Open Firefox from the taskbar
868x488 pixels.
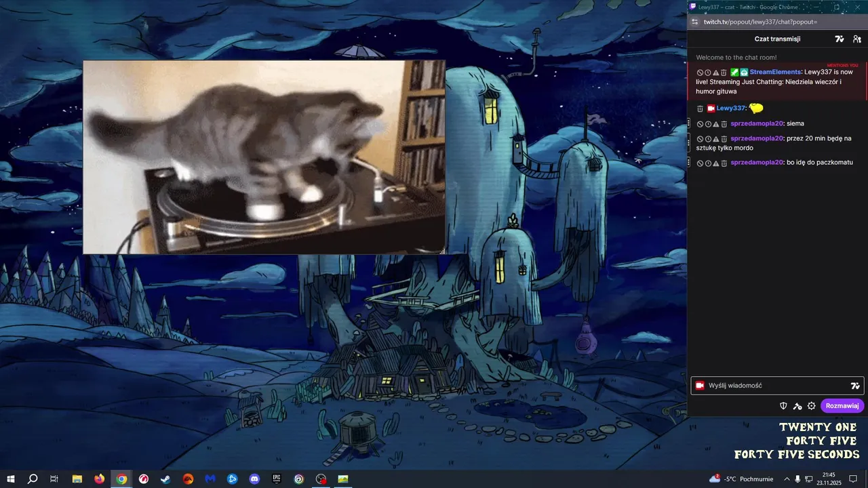pyautogui.click(x=100, y=479)
